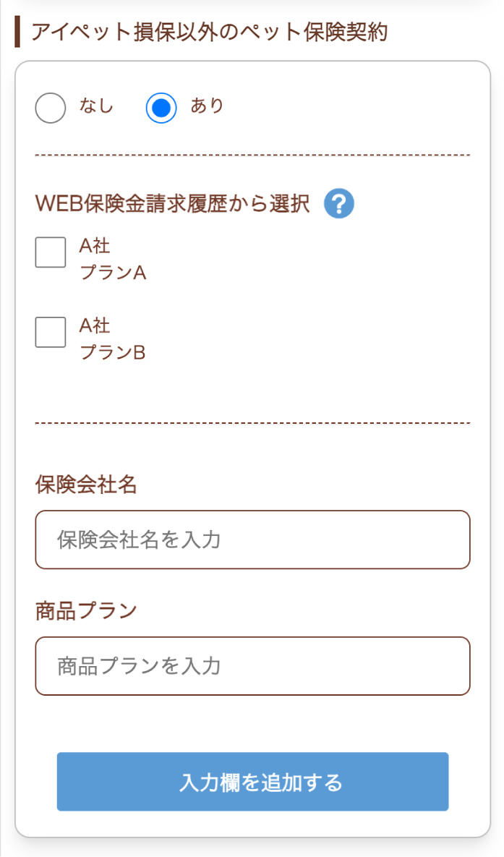This screenshot has width=504, height=857.
Task: Toggle the second claim history checkbox
Action: click(50, 333)
